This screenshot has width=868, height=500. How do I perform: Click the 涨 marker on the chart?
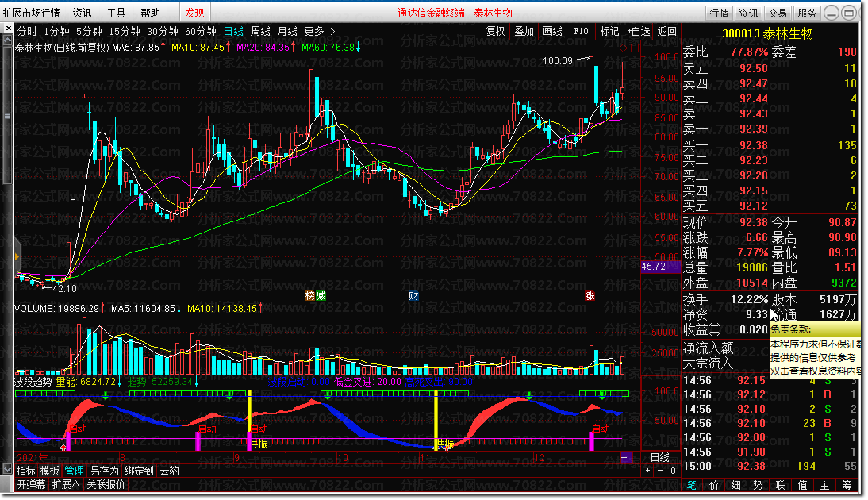pos(590,296)
